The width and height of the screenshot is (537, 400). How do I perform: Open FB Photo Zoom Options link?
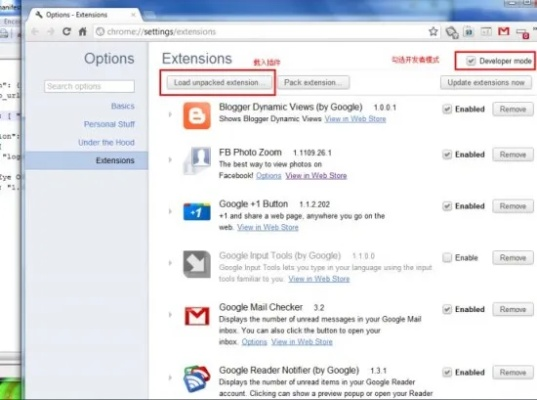point(268,176)
